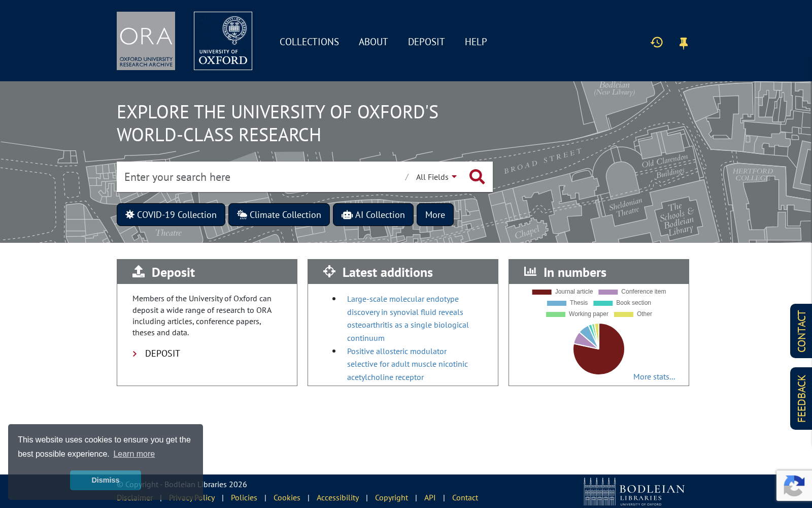Toggle the Thesis legend swatch

(557, 303)
